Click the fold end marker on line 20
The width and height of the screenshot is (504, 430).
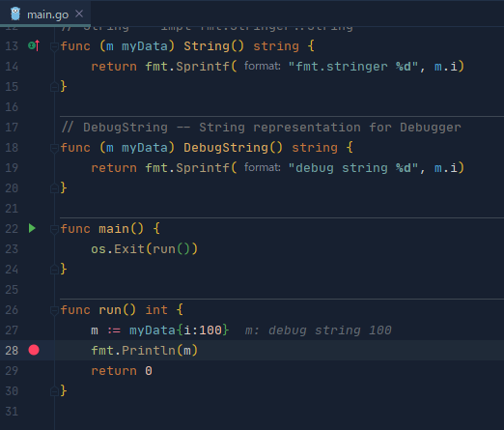[54, 188]
